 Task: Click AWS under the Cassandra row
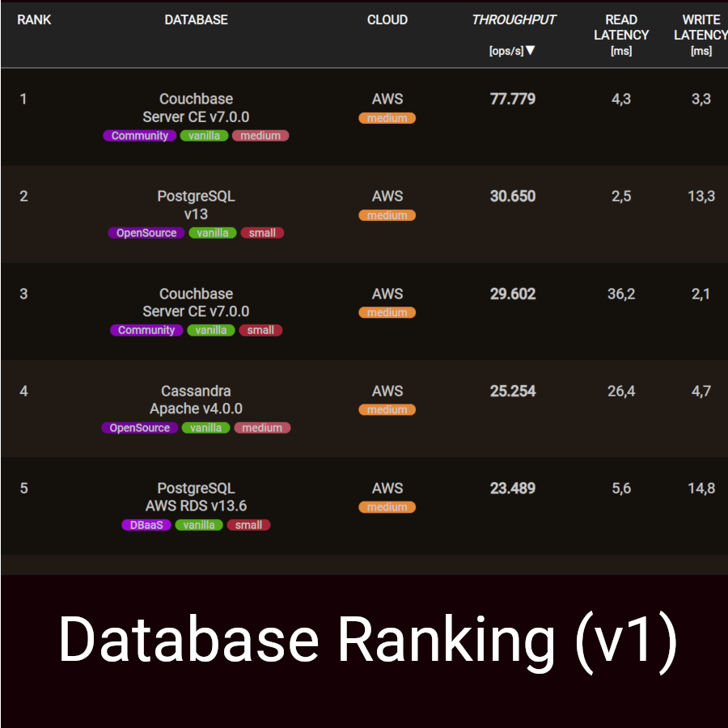(387, 391)
